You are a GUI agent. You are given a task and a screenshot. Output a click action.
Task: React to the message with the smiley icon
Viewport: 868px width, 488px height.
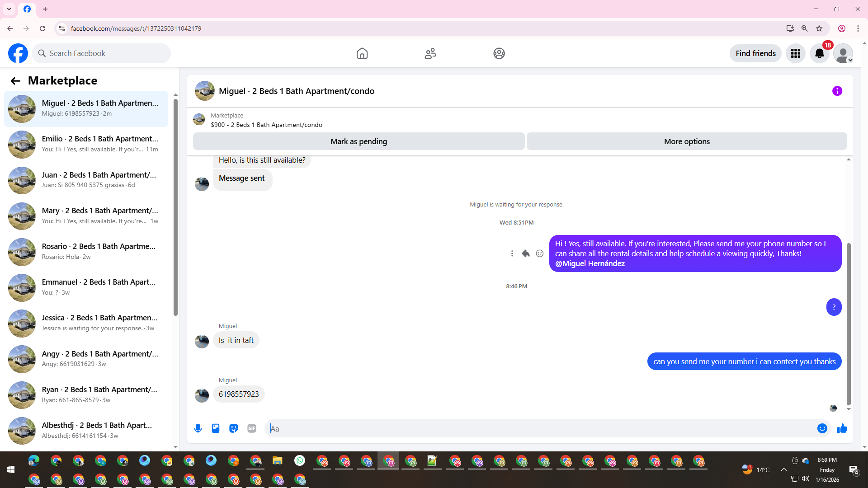tap(539, 253)
